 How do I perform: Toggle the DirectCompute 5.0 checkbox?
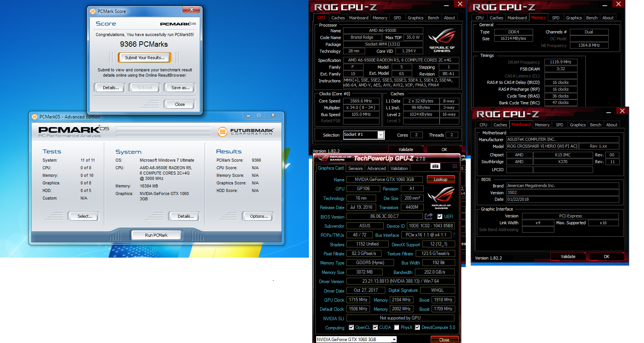(x=418, y=327)
